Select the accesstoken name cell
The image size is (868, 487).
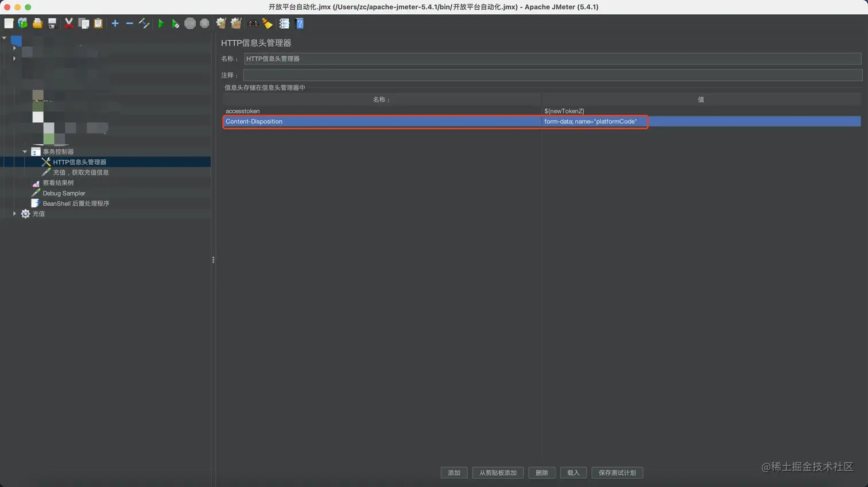[x=382, y=111]
